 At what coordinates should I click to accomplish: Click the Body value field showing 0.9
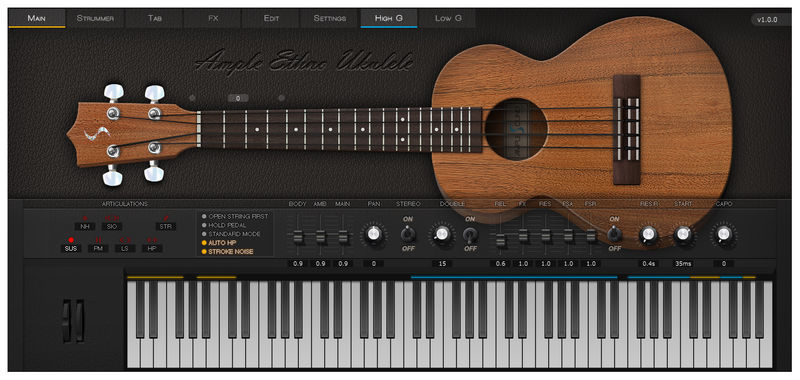[x=298, y=264]
